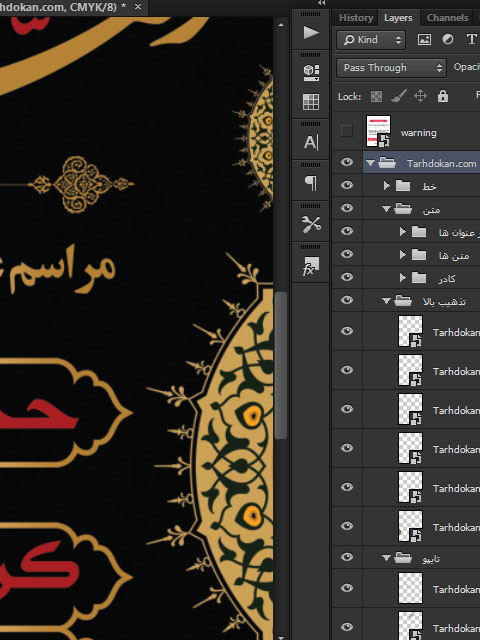
Task: Lock position move icon
Action: click(420, 96)
